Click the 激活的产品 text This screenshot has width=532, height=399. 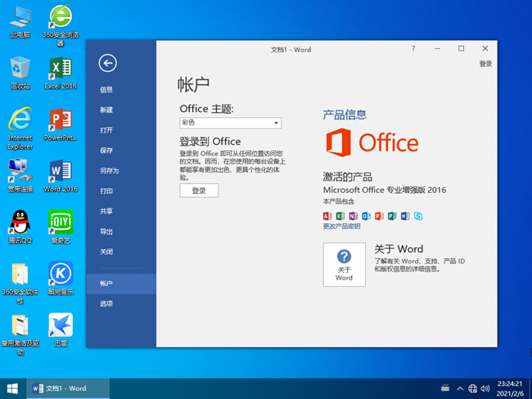(x=347, y=177)
